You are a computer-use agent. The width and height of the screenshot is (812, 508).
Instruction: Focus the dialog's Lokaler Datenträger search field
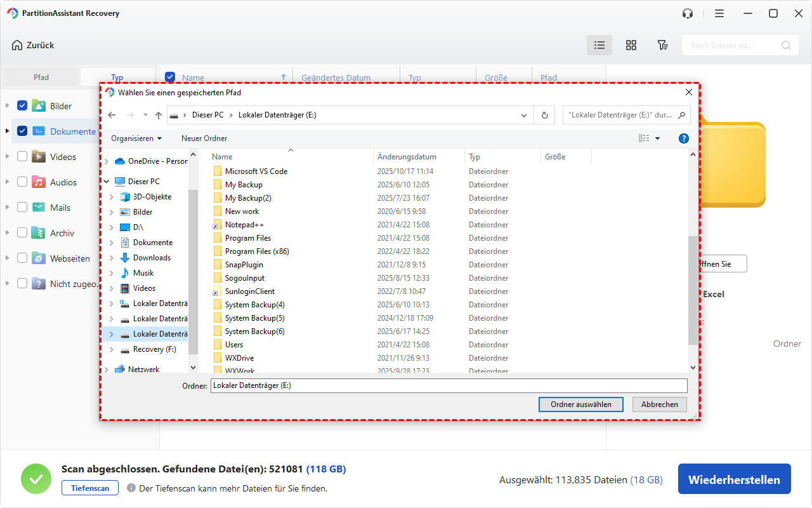[627, 115]
